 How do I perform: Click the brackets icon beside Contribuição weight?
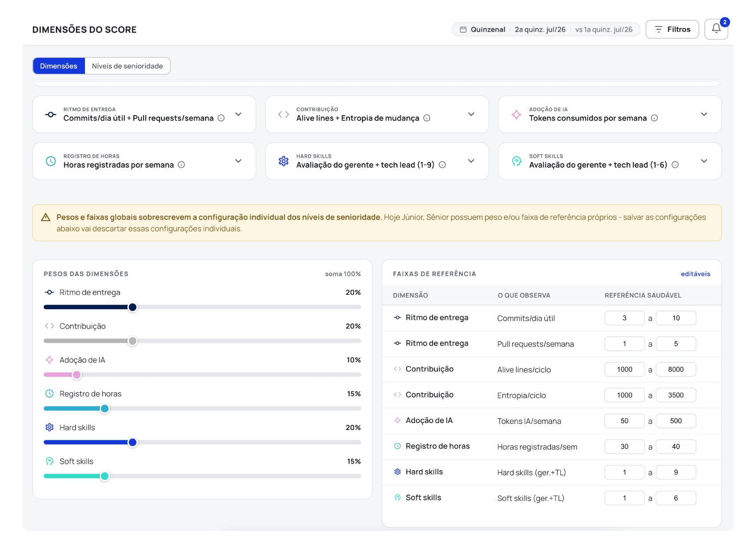49,326
